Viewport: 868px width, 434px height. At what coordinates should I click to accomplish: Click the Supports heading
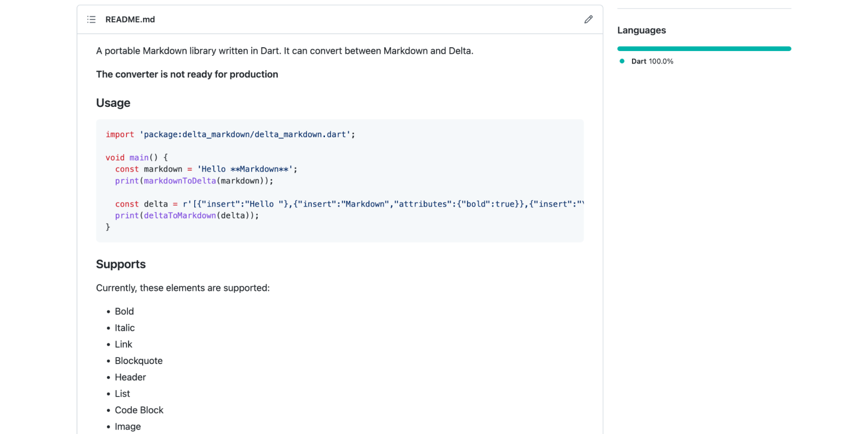(121, 264)
